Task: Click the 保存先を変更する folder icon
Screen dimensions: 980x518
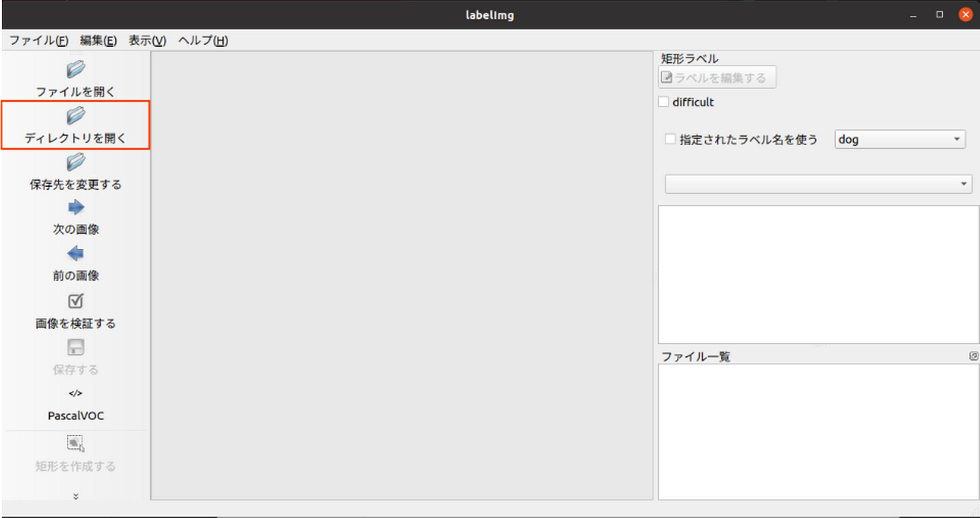Action: pos(76,162)
